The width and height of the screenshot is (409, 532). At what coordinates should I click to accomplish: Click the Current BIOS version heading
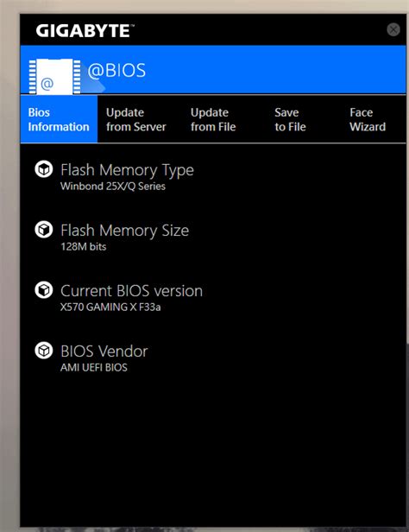click(131, 291)
